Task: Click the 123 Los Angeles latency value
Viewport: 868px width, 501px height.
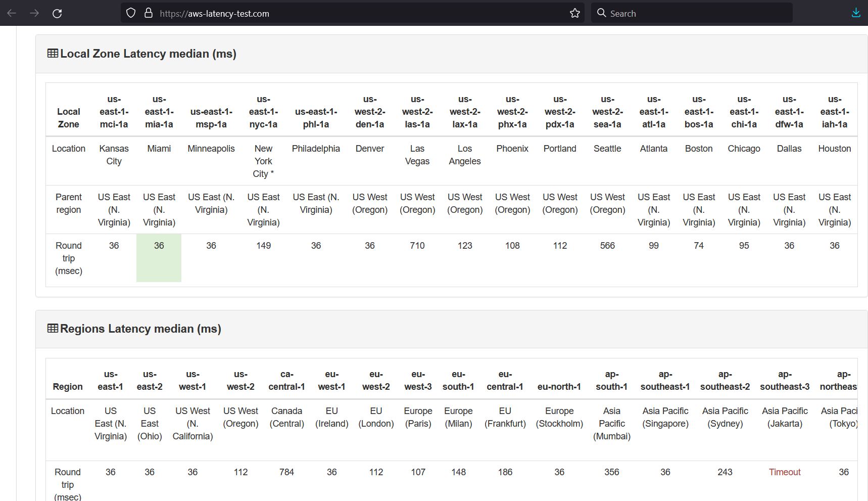Action: 465,246
